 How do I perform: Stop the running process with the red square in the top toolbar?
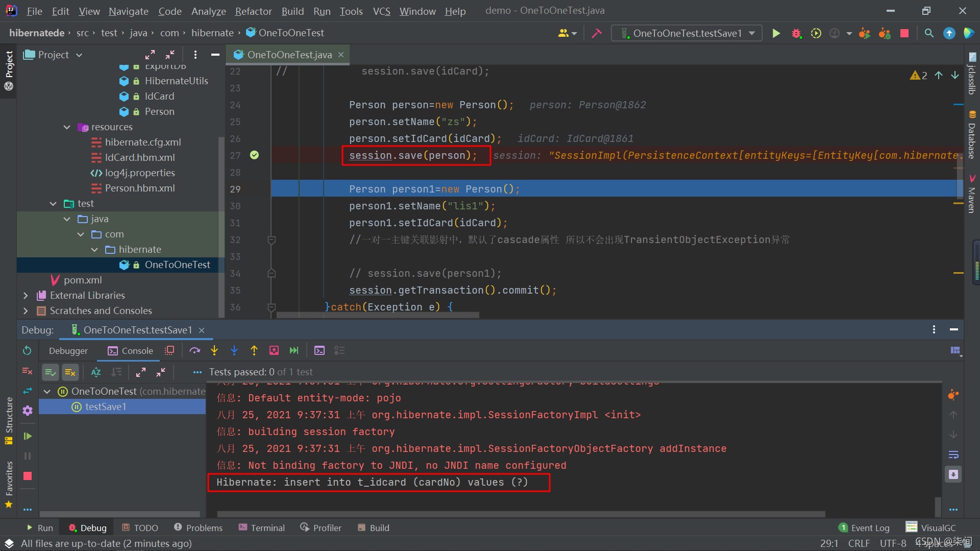tap(904, 33)
